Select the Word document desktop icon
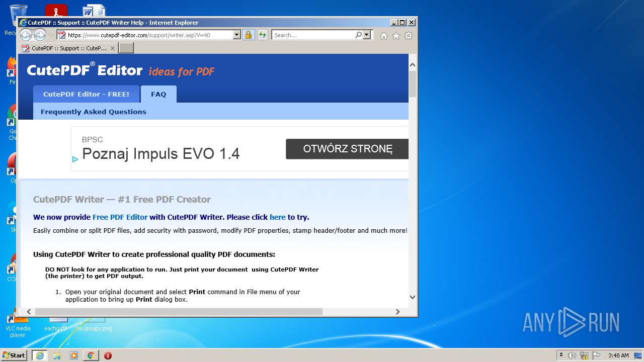This screenshot has height=362, width=644. point(94,11)
